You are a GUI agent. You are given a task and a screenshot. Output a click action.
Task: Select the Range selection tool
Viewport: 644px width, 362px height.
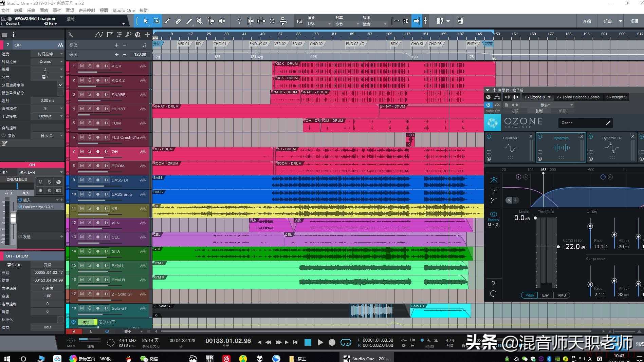click(157, 21)
